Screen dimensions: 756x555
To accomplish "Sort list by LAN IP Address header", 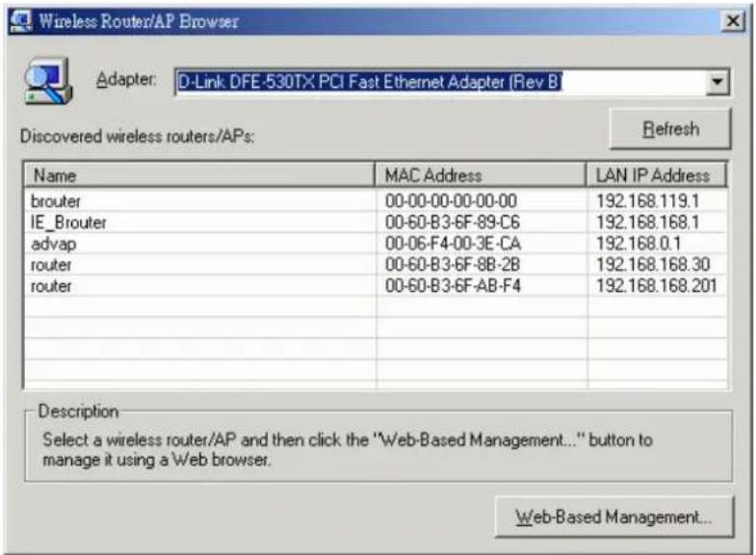I will 656,175.
